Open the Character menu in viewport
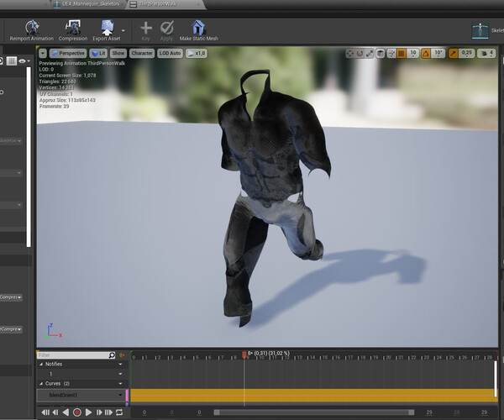Viewport: 504px width, 420px height. tap(142, 54)
